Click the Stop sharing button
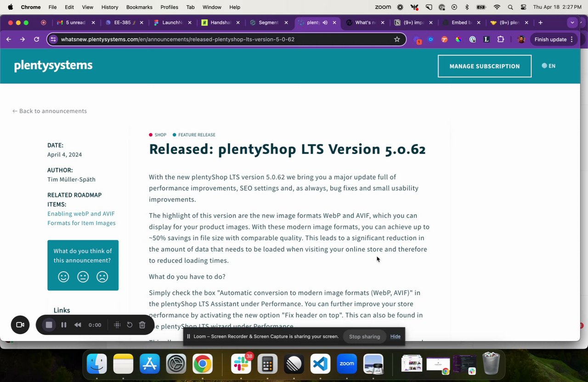This screenshot has height=382, width=588. (364, 336)
